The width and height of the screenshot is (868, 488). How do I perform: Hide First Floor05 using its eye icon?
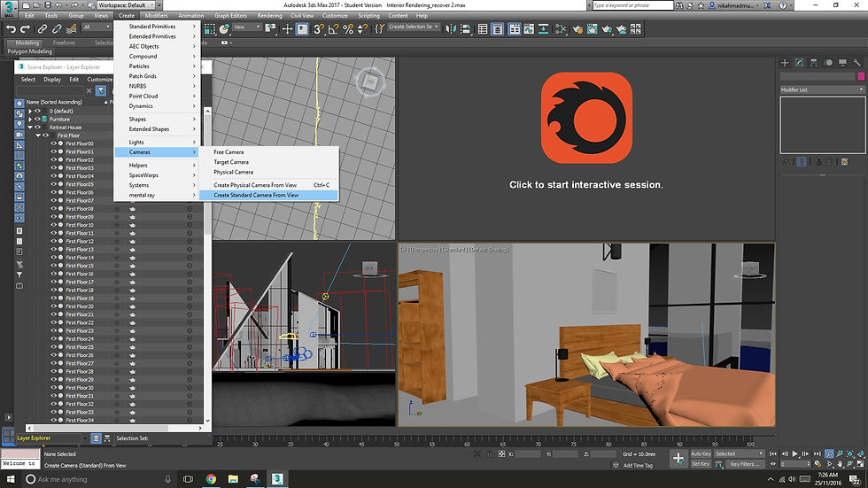pos(54,184)
